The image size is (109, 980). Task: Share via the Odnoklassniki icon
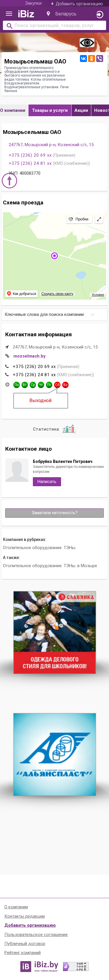92,58
